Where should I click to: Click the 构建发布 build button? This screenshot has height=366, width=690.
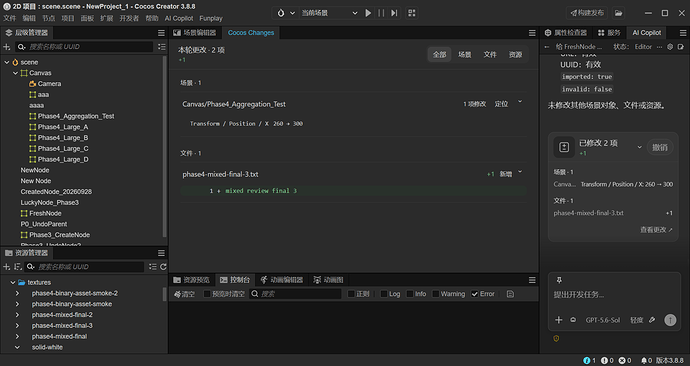click(x=587, y=13)
